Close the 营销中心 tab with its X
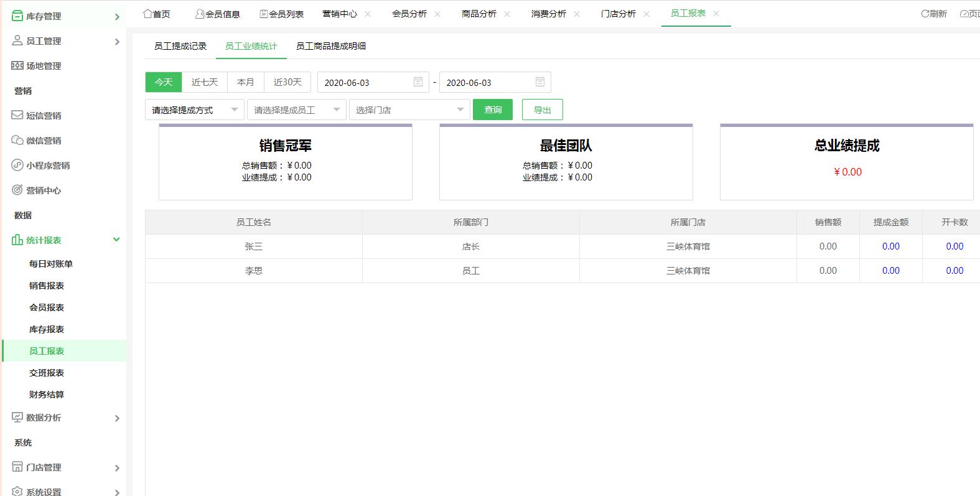 [368, 14]
